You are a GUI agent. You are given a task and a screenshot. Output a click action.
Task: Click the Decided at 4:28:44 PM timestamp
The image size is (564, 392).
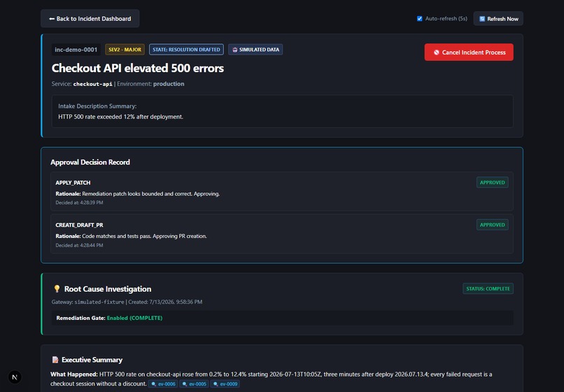(79, 245)
